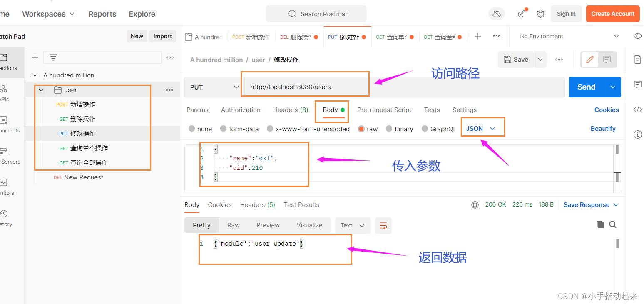The image size is (644, 304).
Task: Click the Save button
Action: 516,60
